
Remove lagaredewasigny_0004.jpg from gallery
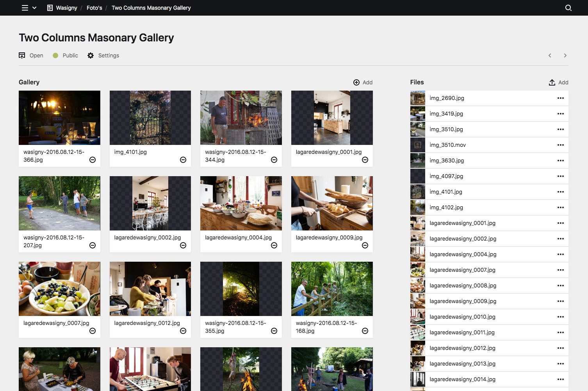click(274, 245)
